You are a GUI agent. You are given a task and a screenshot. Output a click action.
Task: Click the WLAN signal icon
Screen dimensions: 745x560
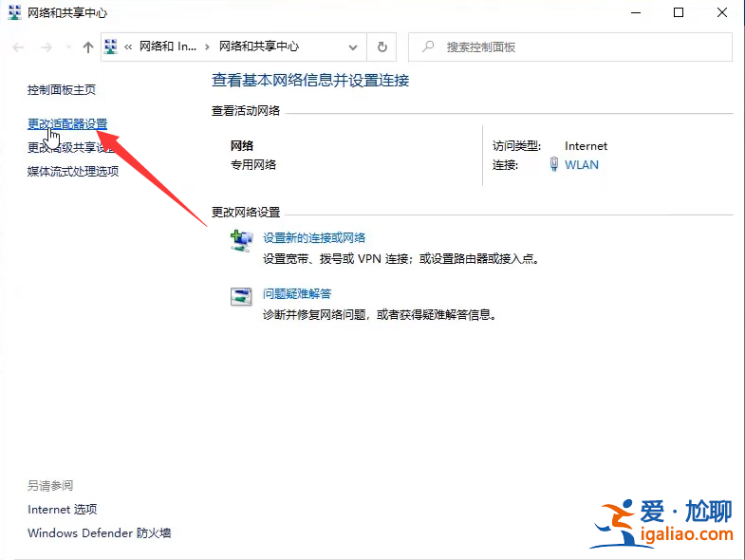(x=554, y=164)
